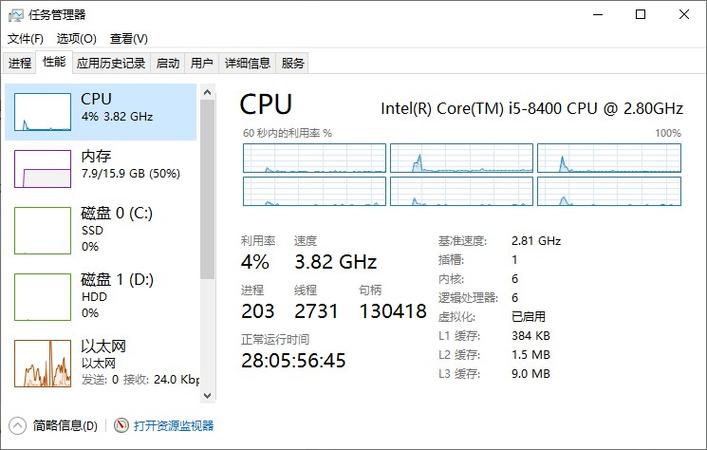Select the CPU mini graph thumbnail
This screenshot has height=450, width=707.
tap(42, 112)
